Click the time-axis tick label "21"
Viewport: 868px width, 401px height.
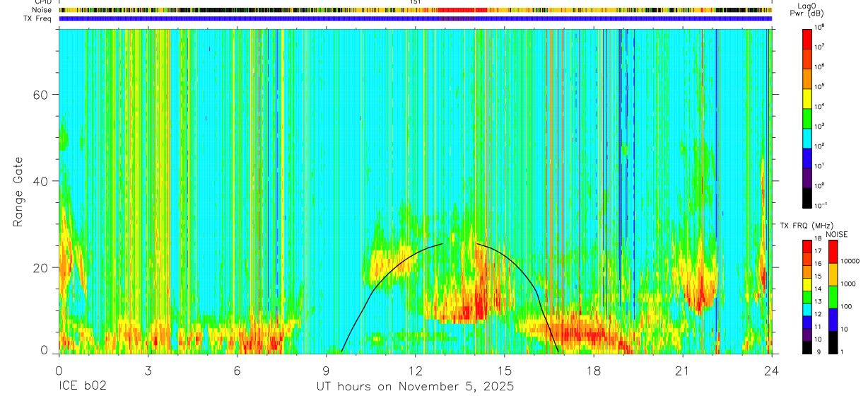683,371
